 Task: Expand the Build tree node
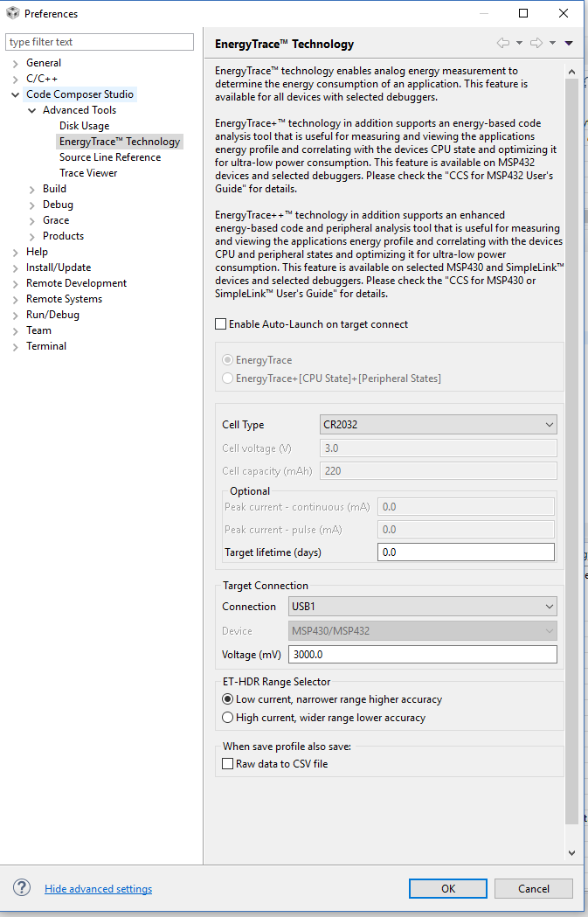pos(31,190)
